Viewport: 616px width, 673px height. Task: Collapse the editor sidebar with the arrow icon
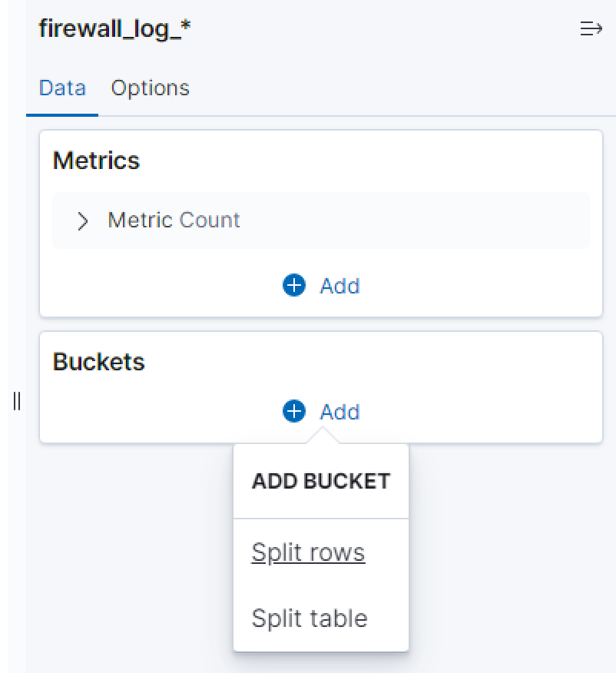tap(590, 30)
